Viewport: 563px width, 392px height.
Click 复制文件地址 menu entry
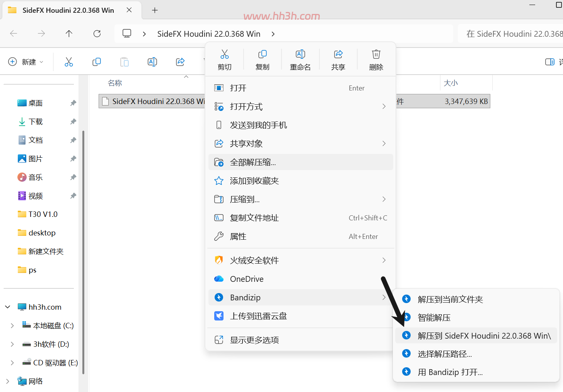[x=300, y=218]
